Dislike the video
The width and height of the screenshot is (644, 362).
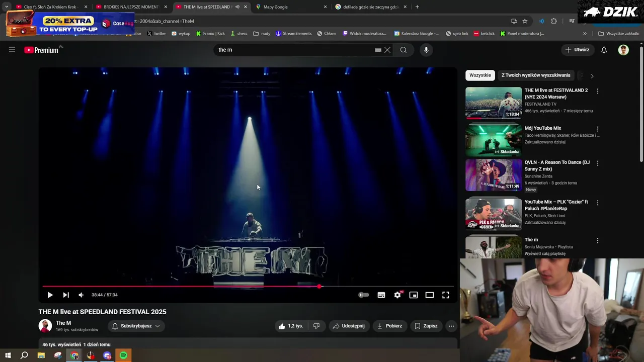pyautogui.click(x=316, y=326)
